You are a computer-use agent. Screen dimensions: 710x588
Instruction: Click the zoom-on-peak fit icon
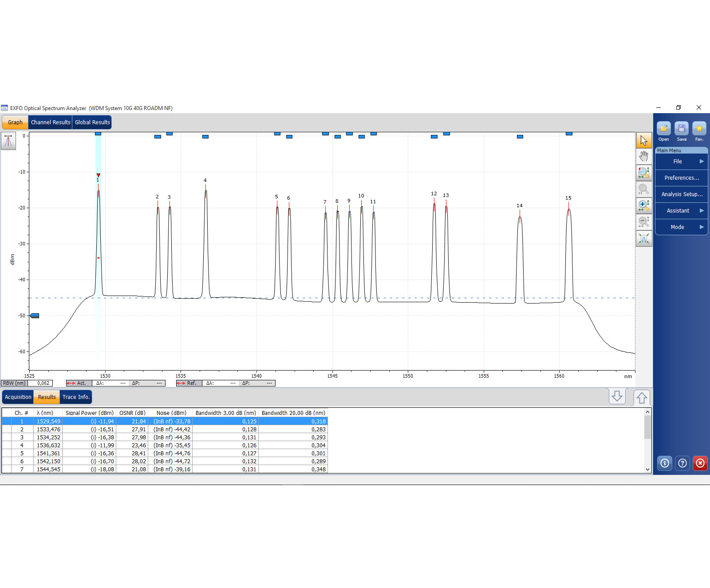(644, 239)
